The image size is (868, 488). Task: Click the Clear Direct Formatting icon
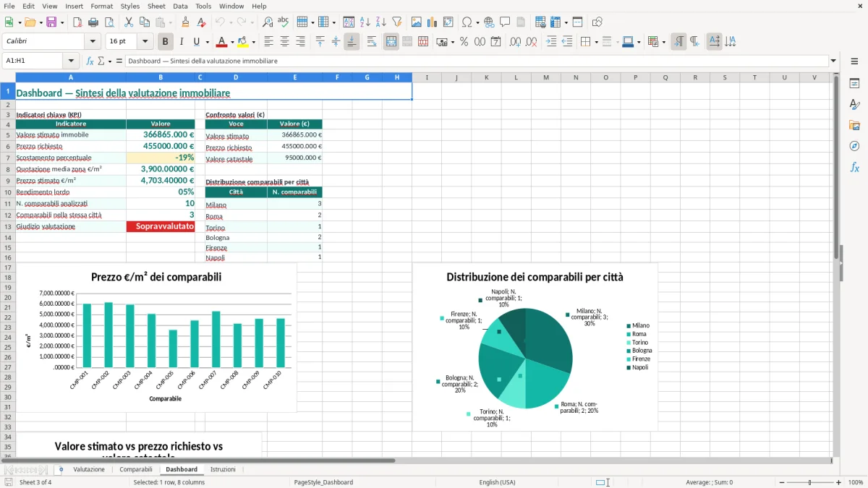click(201, 22)
